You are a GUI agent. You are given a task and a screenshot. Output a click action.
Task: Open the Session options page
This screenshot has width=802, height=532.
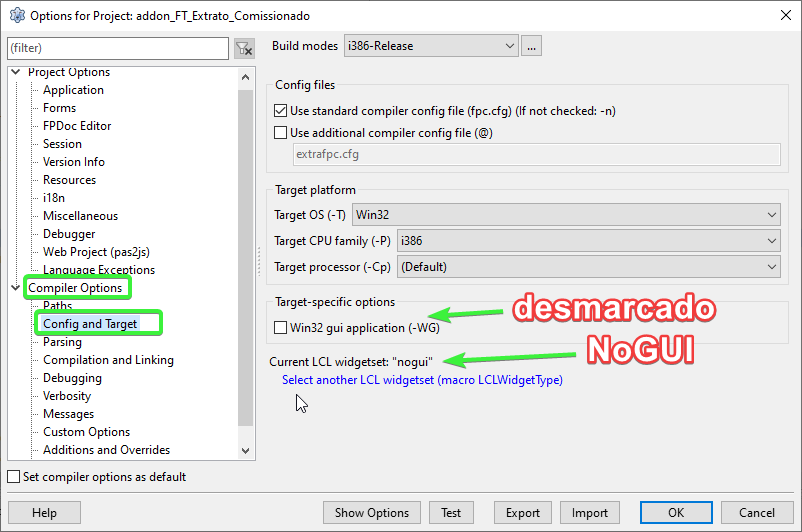[62, 144]
